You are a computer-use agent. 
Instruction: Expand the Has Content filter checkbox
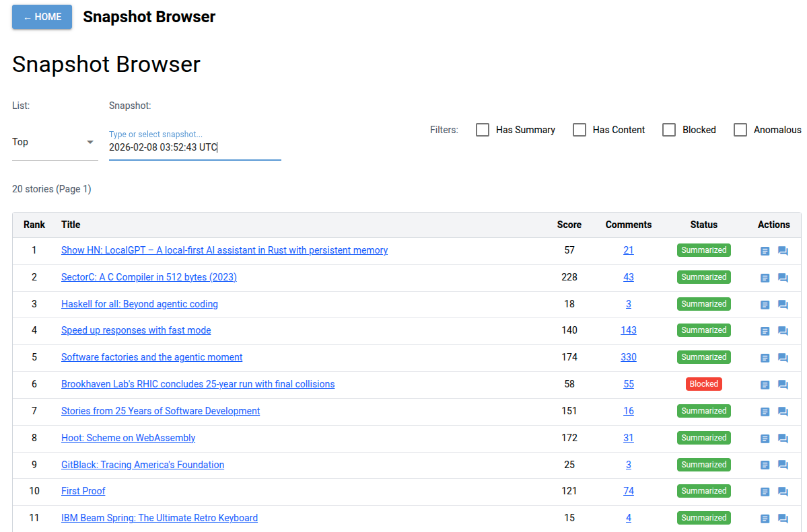[x=580, y=130]
